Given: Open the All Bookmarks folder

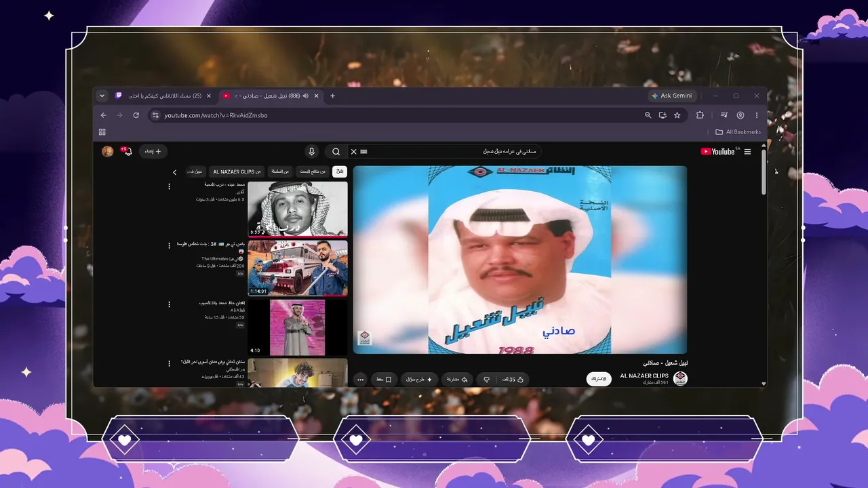Looking at the screenshot, I should click(x=738, y=132).
